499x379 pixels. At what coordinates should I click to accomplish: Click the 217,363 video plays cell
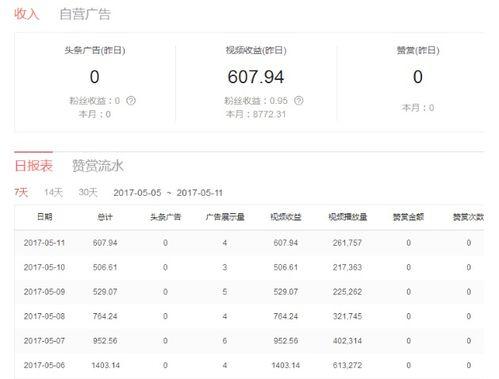(347, 267)
